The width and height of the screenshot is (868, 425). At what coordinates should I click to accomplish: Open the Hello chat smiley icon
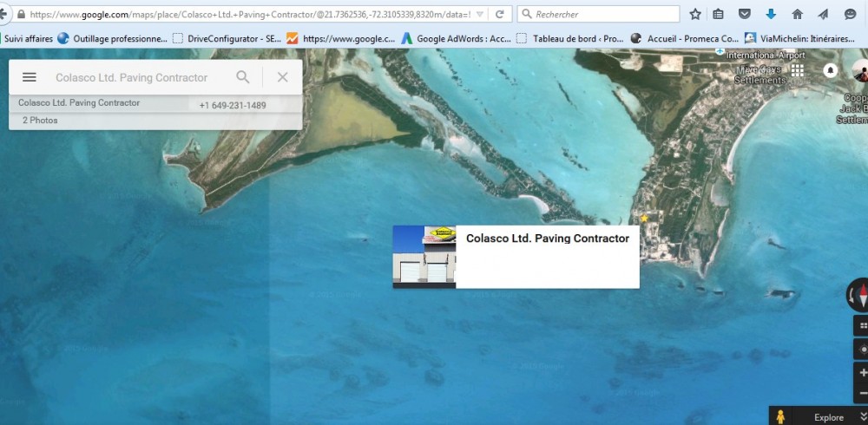(x=851, y=15)
